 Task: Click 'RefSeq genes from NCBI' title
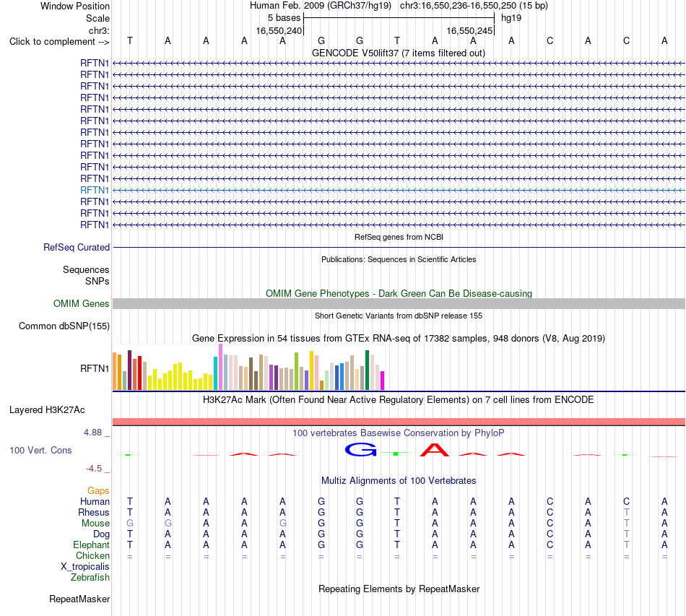399,237
